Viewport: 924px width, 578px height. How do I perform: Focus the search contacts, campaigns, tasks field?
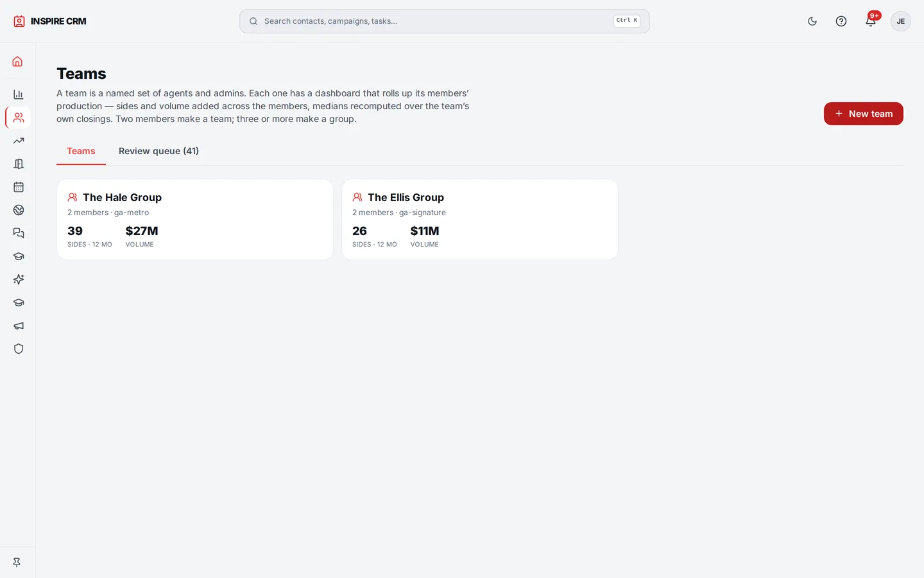coord(444,21)
